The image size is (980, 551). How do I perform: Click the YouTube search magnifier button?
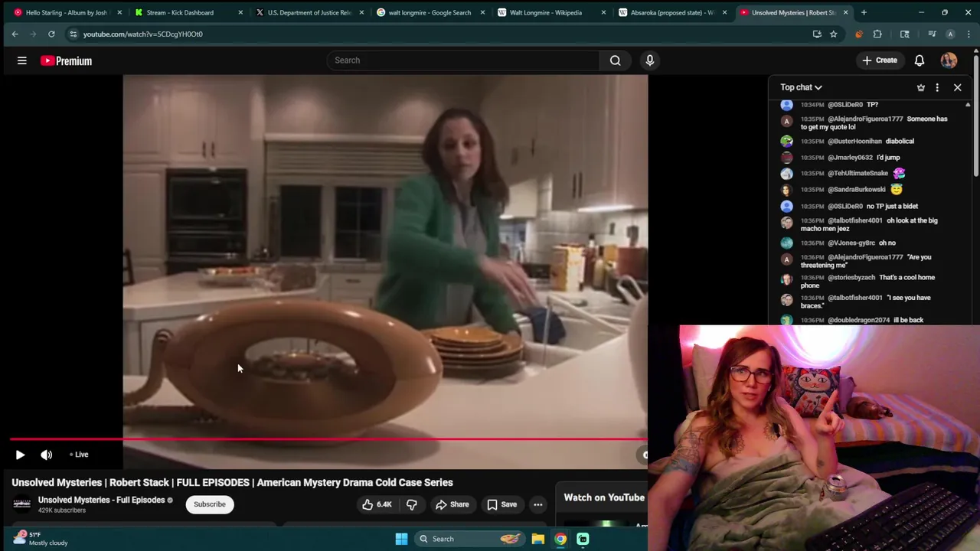click(615, 60)
